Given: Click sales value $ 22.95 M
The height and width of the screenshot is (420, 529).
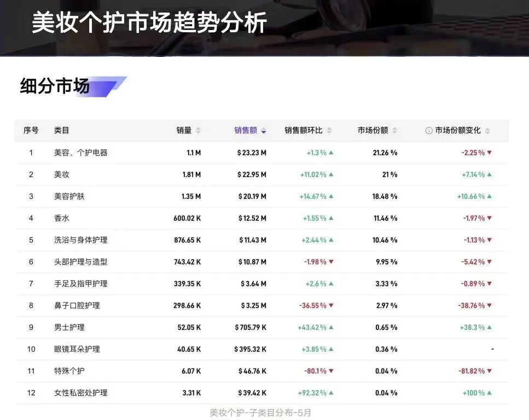Looking at the screenshot, I should click(252, 174).
